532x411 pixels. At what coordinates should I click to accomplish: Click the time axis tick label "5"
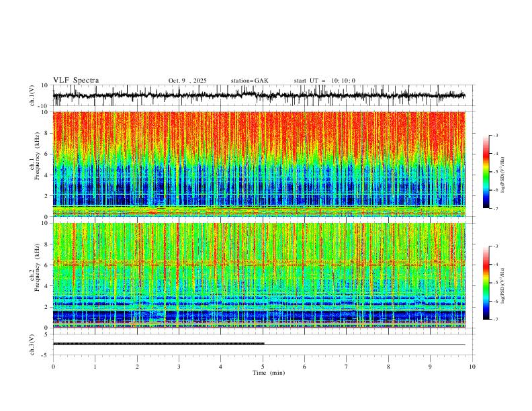click(263, 367)
